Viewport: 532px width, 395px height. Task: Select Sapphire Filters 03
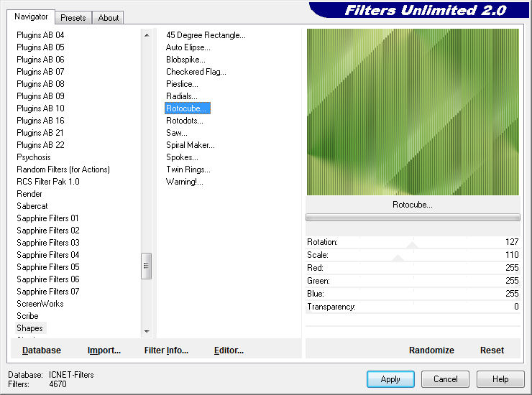click(x=48, y=243)
